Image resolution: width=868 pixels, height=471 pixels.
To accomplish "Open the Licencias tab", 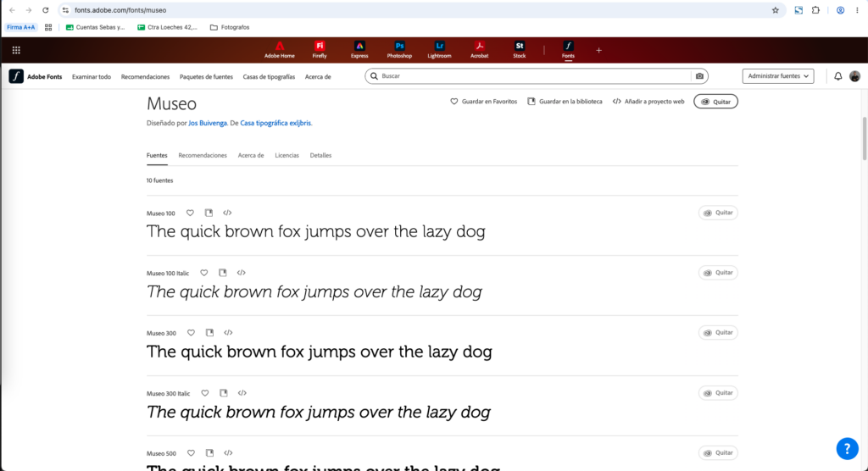I will pos(287,156).
